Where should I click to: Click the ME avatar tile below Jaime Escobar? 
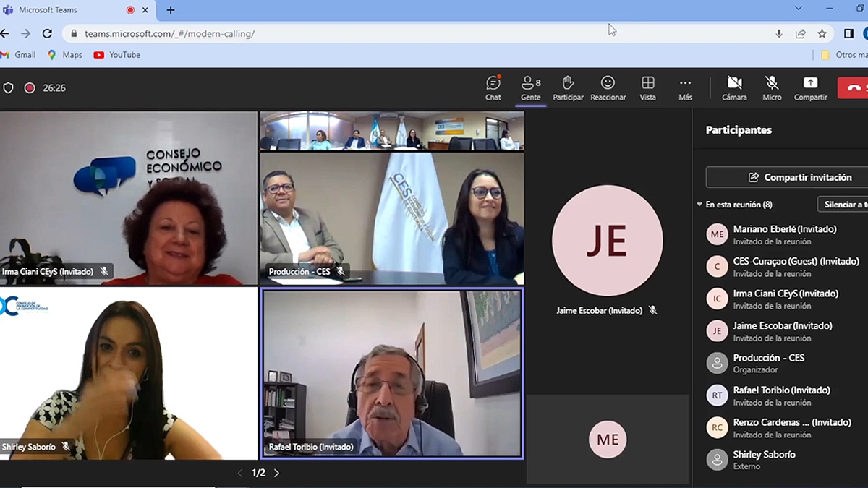608,440
